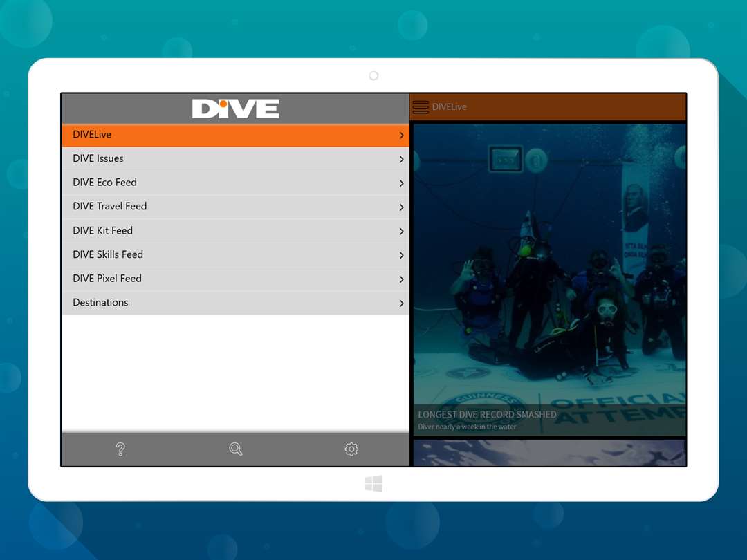Expand the chevron on DIVE Kit Feed row
747x560 pixels.
402,232
